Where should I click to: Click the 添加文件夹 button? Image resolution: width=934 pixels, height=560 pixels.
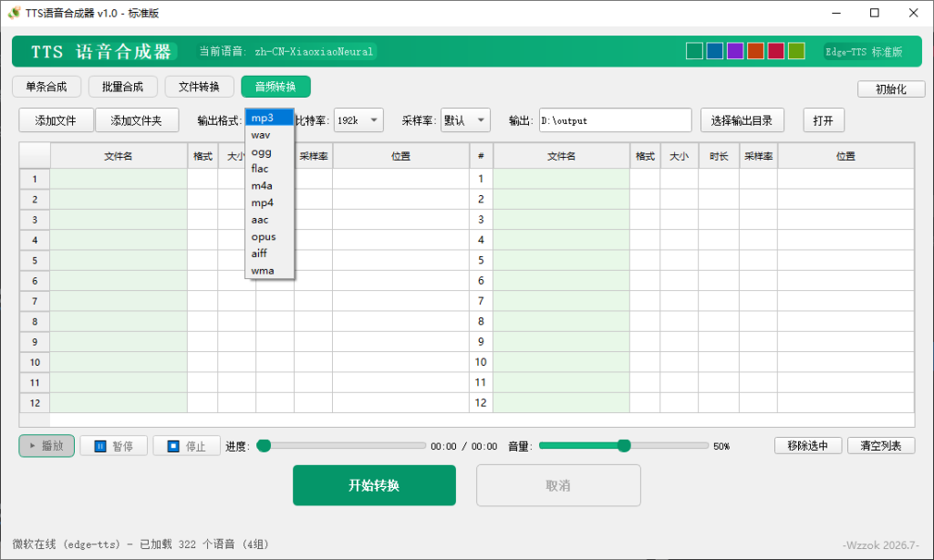(137, 120)
